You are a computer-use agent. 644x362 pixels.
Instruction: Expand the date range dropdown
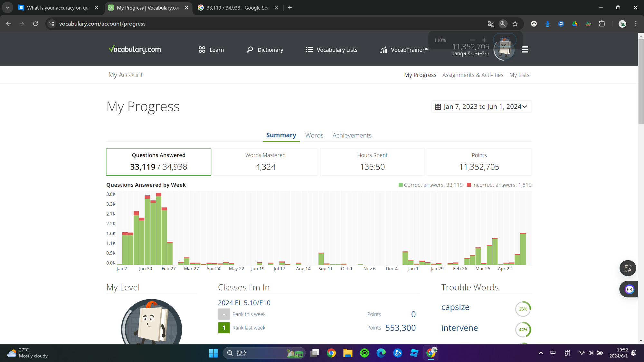tap(481, 107)
